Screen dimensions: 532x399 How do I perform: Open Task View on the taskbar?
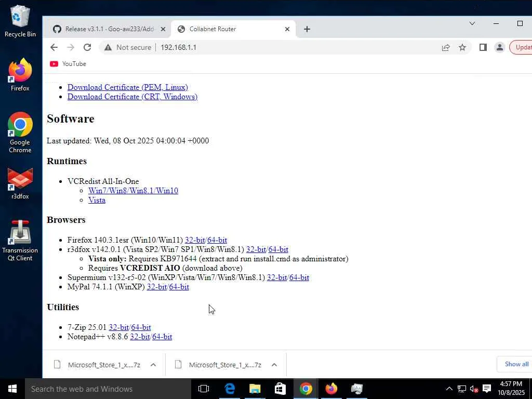tap(204, 389)
